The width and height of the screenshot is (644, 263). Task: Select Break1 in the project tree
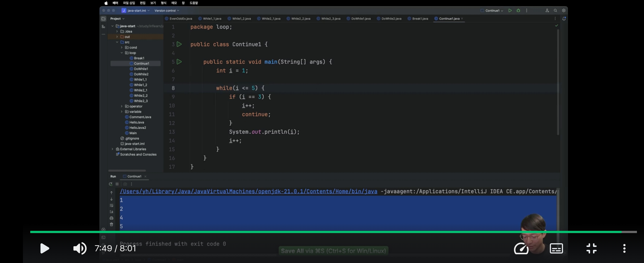(139, 58)
